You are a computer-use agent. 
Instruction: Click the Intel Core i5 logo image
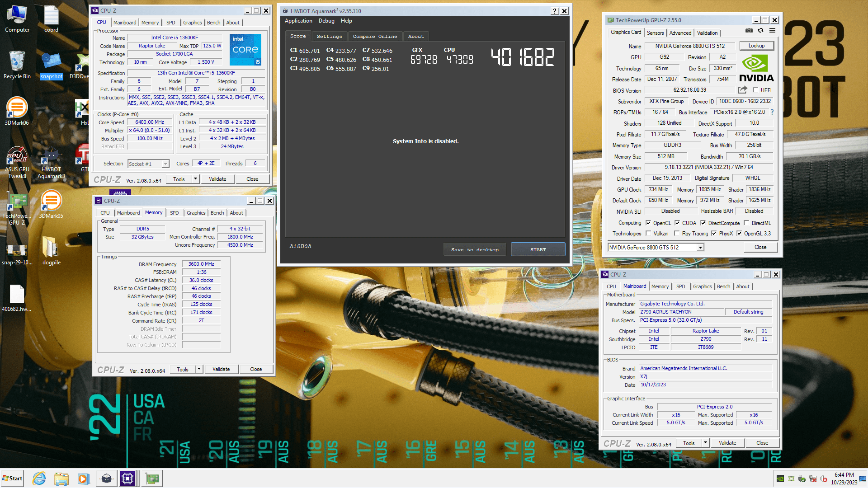click(x=245, y=50)
